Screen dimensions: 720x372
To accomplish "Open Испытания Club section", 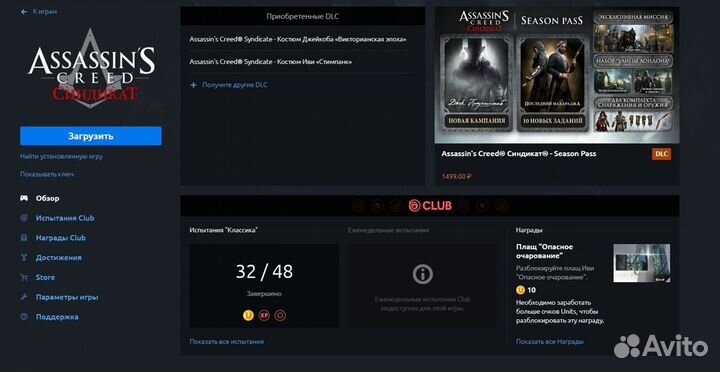I will [x=65, y=218].
